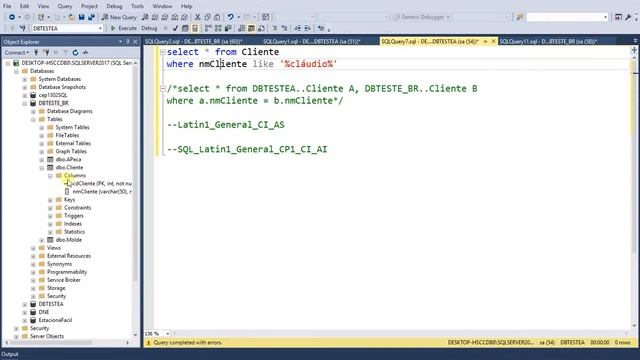Click the Undo arrow icon
This screenshot has width=640, height=360.
[x=231, y=17]
